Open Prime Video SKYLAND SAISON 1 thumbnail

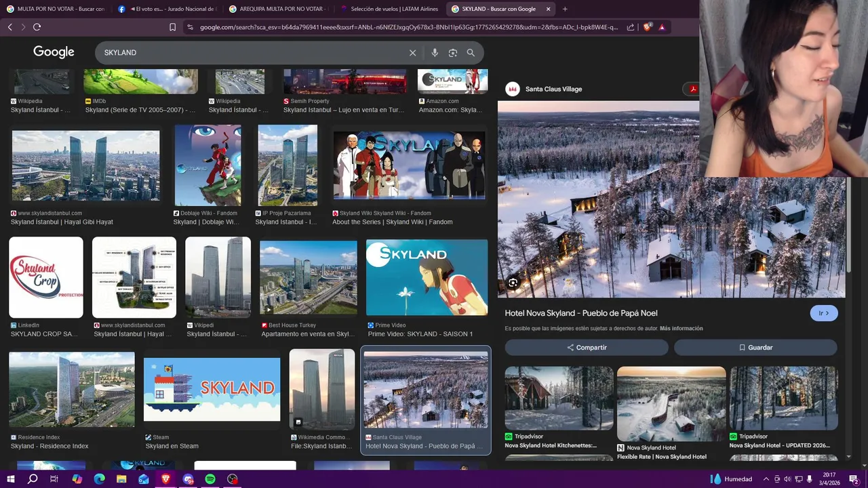pos(427,277)
